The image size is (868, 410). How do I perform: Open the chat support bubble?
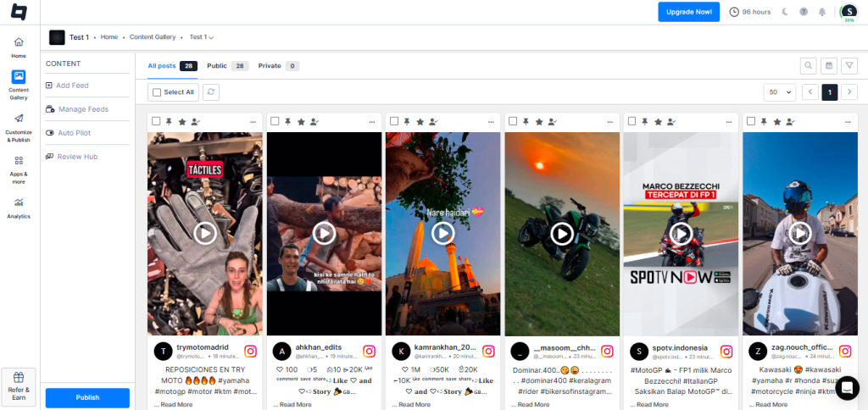click(x=847, y=388)
